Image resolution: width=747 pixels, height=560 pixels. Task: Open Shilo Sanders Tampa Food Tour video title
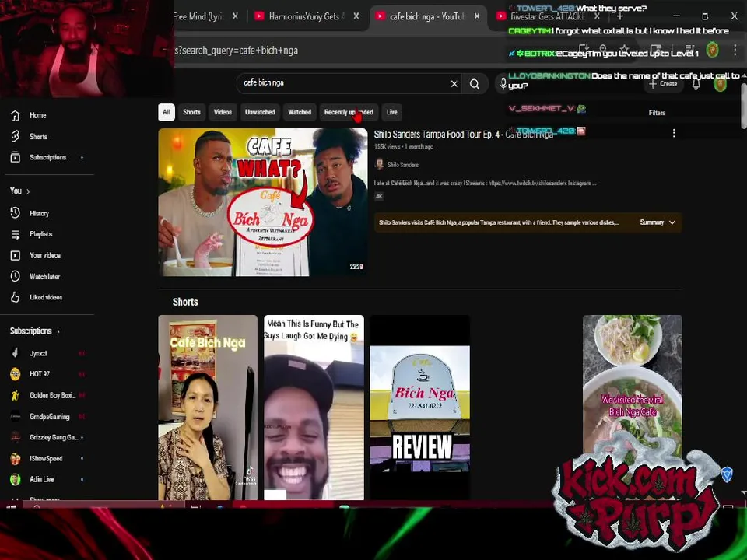pos(463,135)
